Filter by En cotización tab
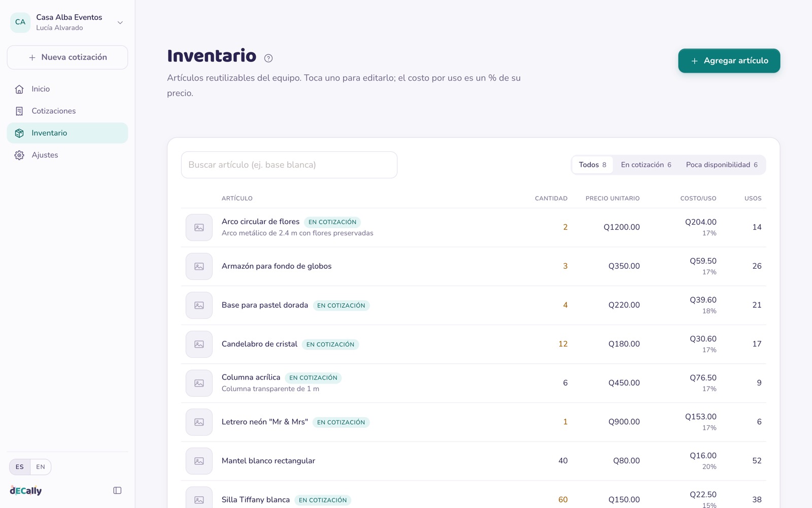The width and height of the screenshot is (812, 508). [646, 165]
